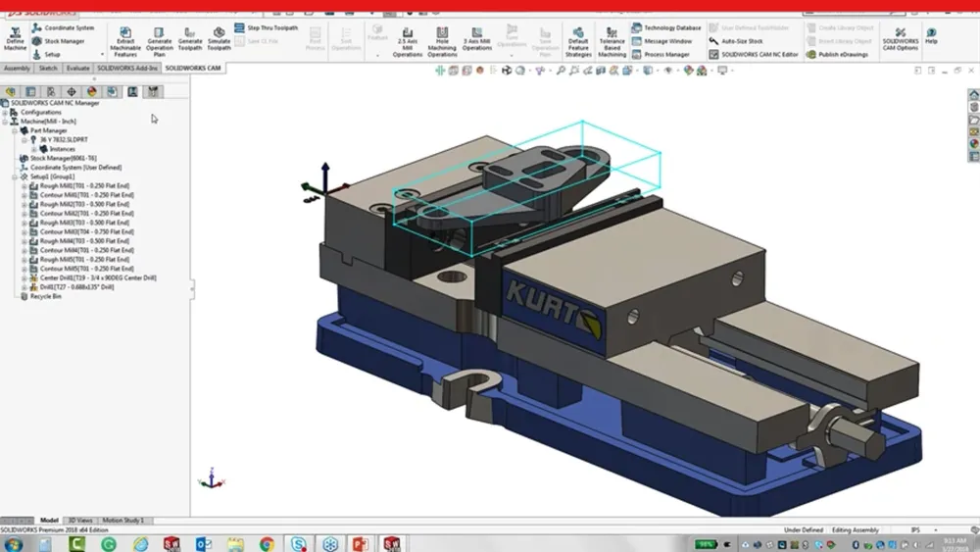Image resolution: width=980 pixels, height=552 pixels.
Task: Collapse the Part Manager node
Action: 15,130
